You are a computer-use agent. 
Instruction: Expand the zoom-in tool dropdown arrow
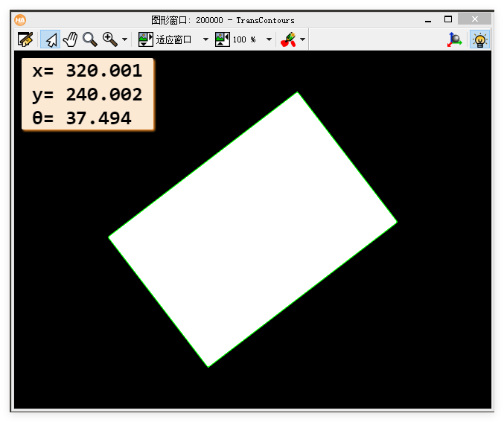point(125,39)
